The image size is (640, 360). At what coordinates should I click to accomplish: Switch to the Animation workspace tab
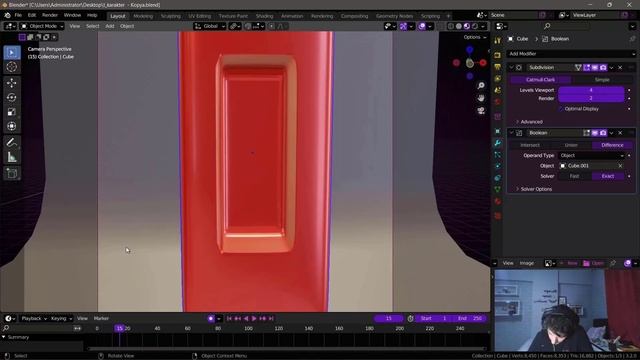(292, 16)
